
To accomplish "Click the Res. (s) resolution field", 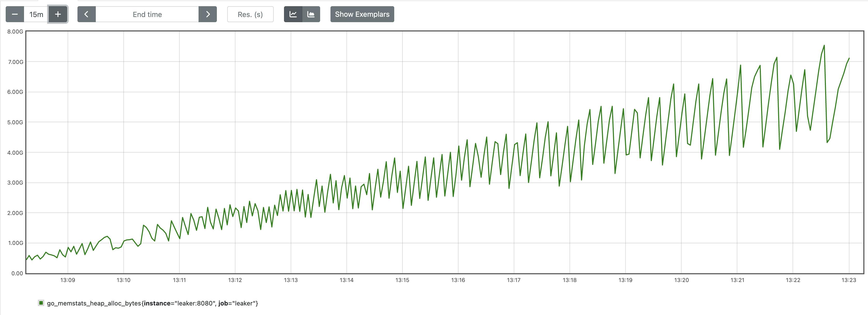I will 250,14.
